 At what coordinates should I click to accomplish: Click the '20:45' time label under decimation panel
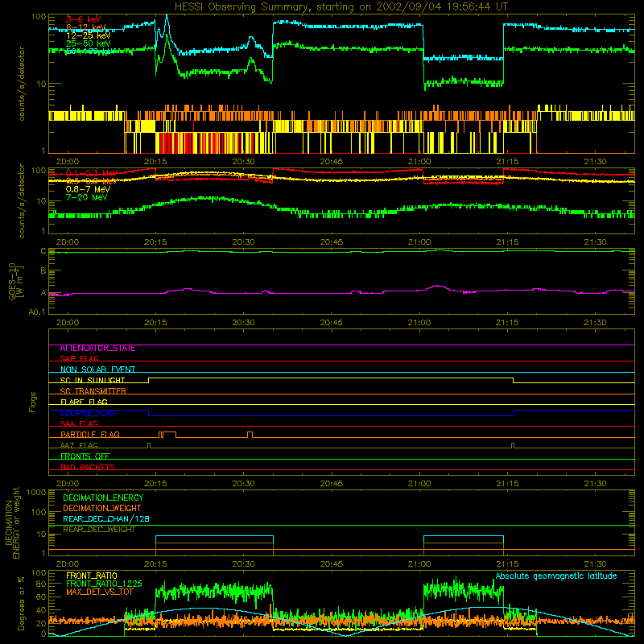click(x=331, y=564)
